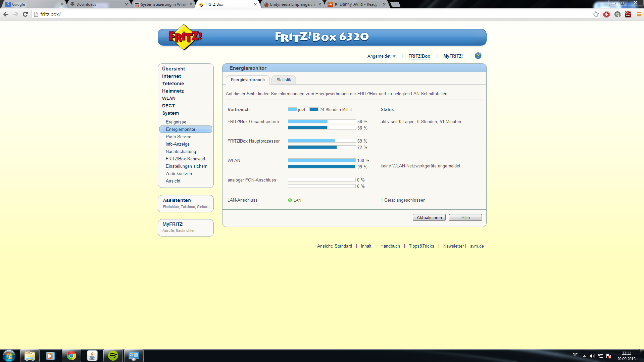Click Chrome icon in taskbar

pyautogui.click(x=71, y=356)
